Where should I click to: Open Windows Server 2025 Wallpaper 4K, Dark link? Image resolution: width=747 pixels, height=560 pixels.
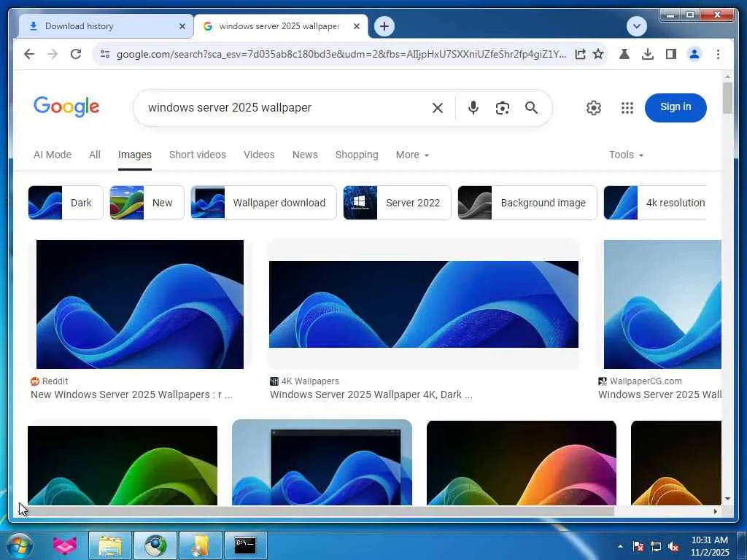pyautogui.click(x=371, y=394)
